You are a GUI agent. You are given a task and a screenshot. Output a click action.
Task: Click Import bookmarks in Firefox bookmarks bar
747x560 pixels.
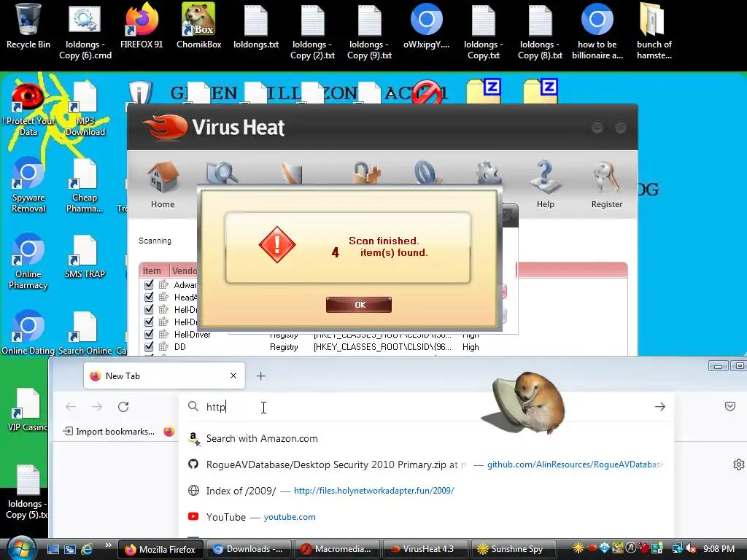pos(109,432)
